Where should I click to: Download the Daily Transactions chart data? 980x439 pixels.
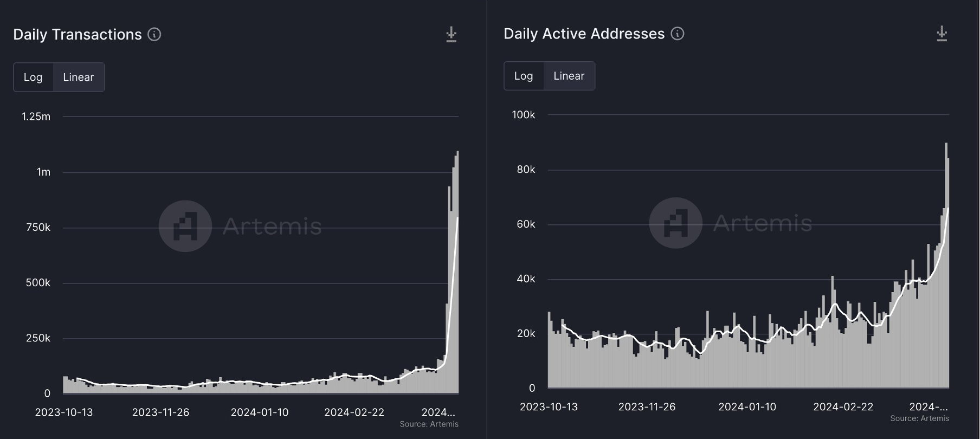pos(451,35)
